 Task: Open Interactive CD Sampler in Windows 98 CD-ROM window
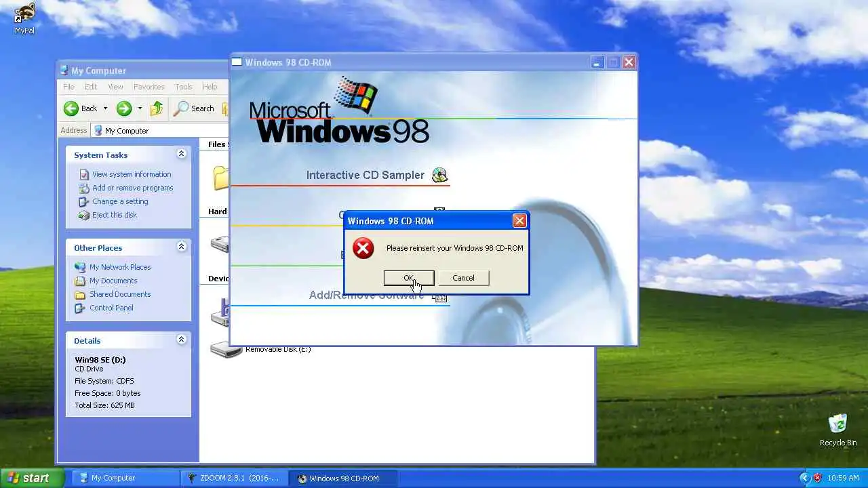pos(365,175)
